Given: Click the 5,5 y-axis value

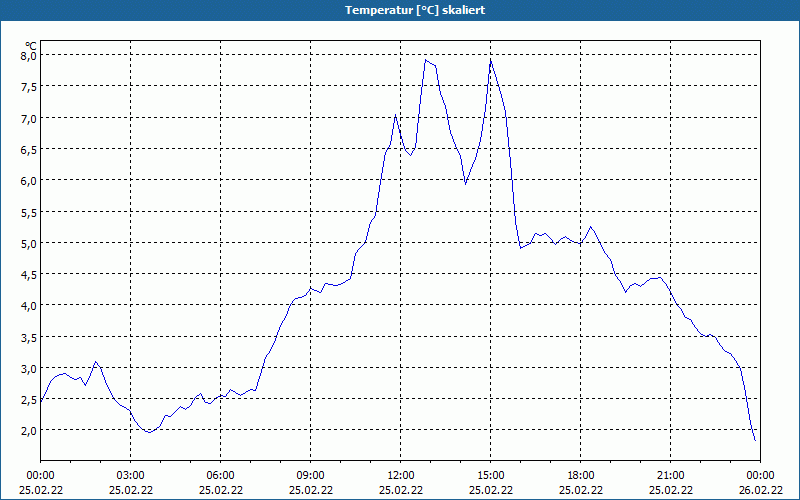Looking at the screenshot, I should tap(30, 212).
